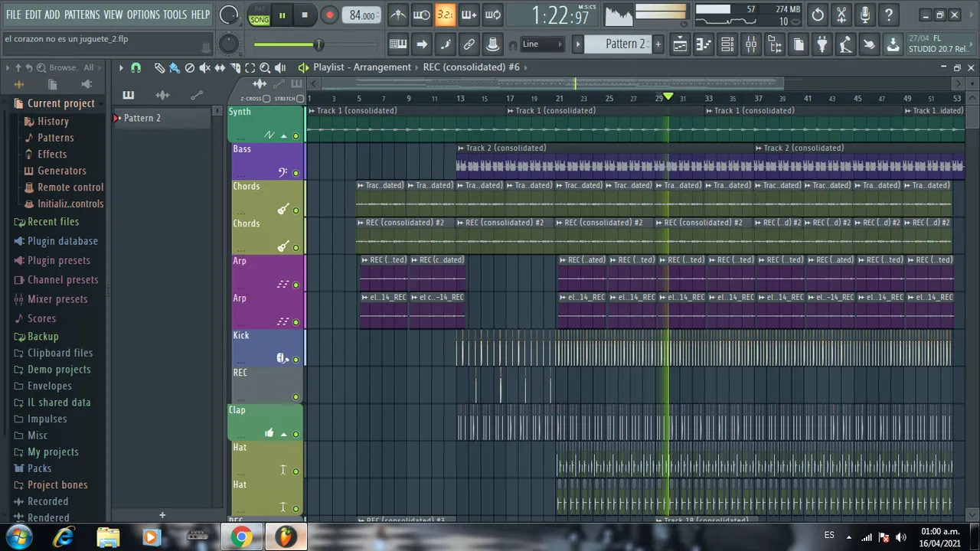The image size is (980, 551).
Task: Click the tempo field showing 84.000
Action: pos(361,15)
